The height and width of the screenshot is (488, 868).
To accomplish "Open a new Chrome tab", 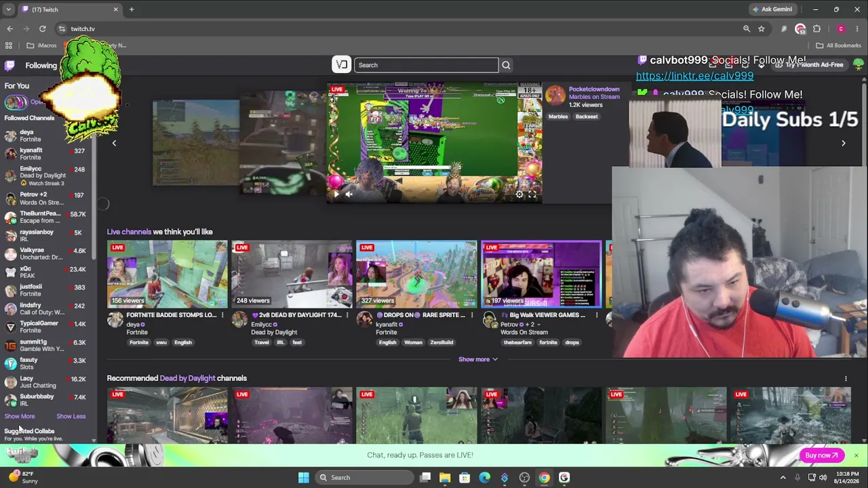I will (x=132, y=9).
